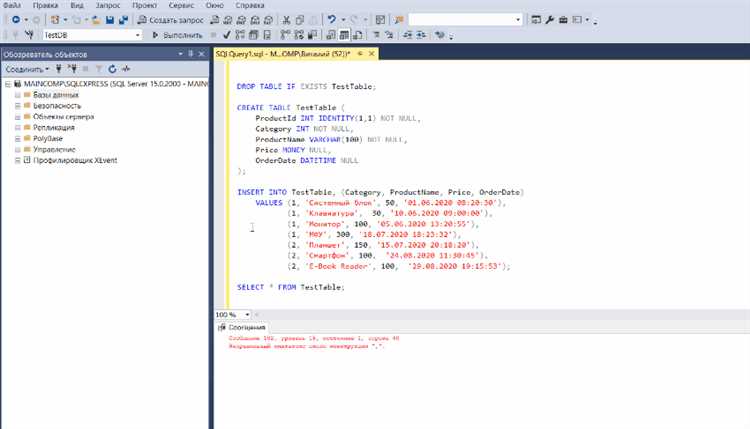
Task: Open the 100 % zoom dropdown
Action: click(x=245, y=314)
